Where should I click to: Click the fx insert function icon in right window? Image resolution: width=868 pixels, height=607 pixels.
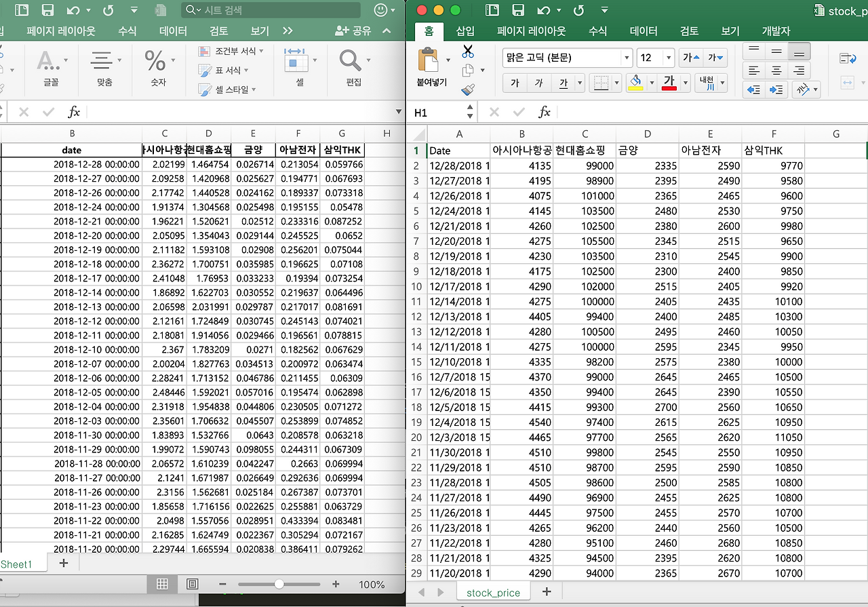click(x=545, y=112)
